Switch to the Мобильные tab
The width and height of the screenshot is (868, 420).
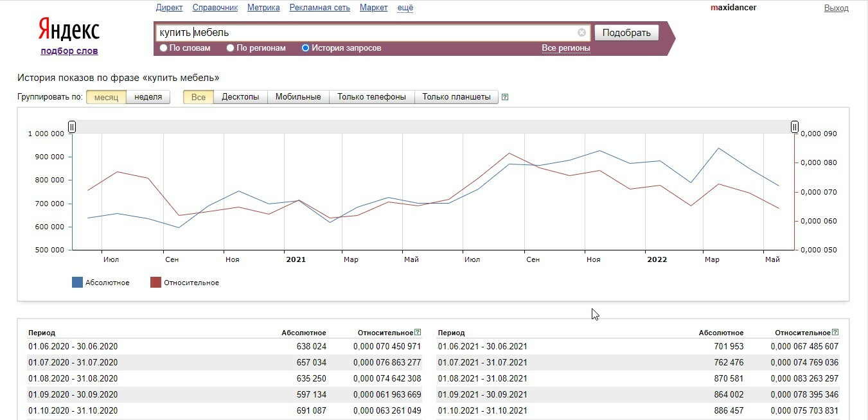[298, 97]
